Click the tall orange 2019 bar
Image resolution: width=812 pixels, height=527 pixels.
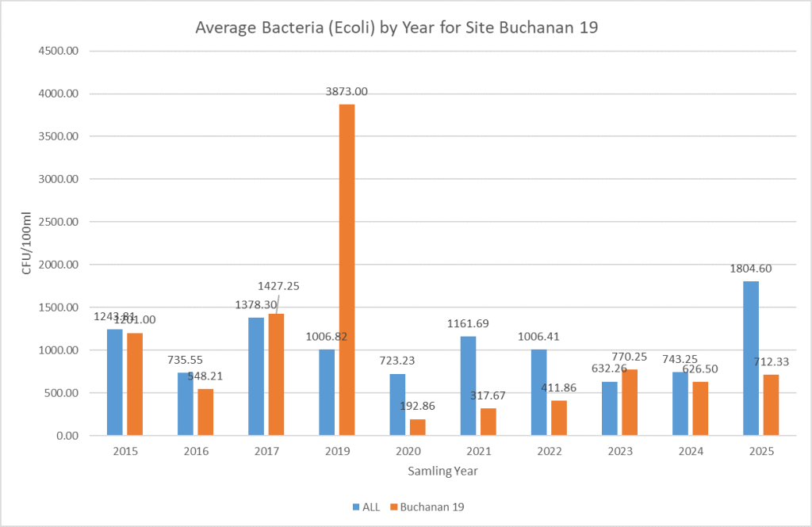click(347, 269)
